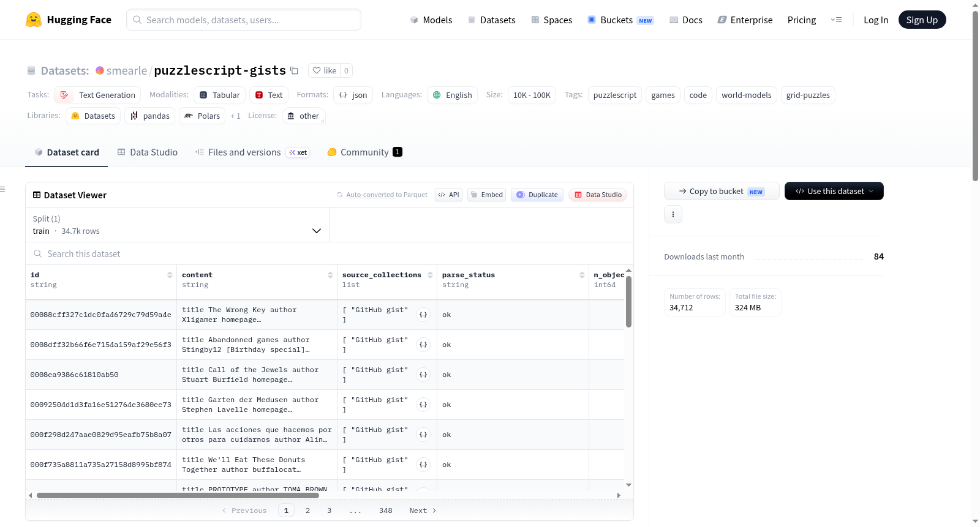Click the page vertical scrollbar
This screenshot has height=527, width=980.
(975, 96)
